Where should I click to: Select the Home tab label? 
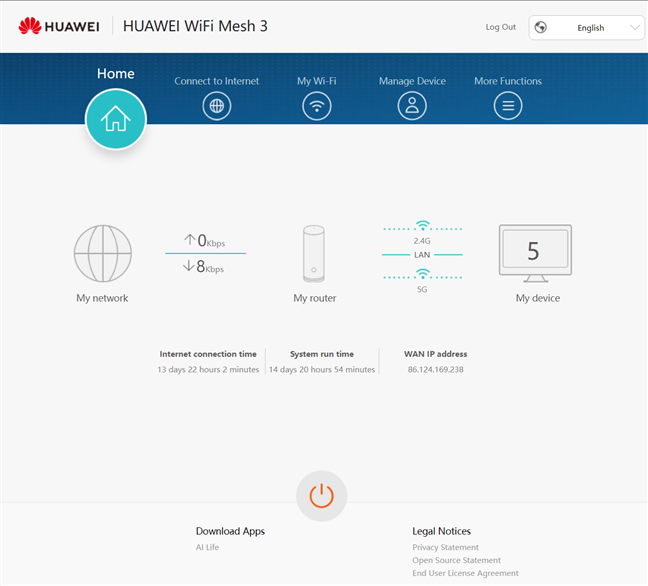coord(116,74)
